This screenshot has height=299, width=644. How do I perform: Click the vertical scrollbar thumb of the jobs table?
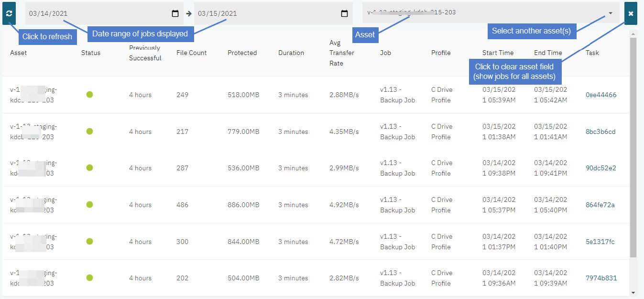click(633, 147)
